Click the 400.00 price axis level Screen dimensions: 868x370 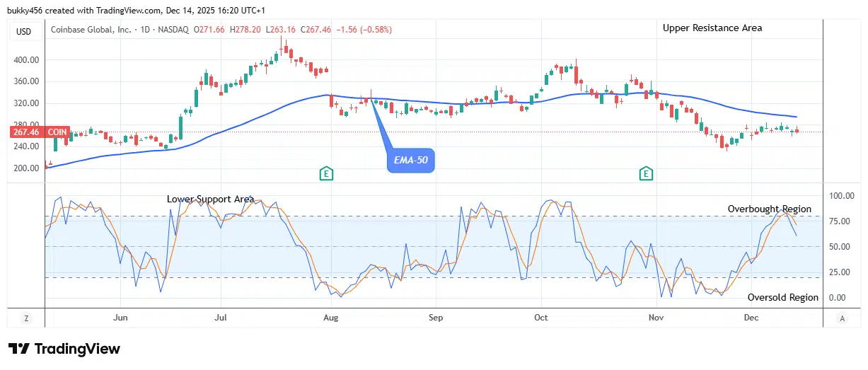[x=25, y=60]
